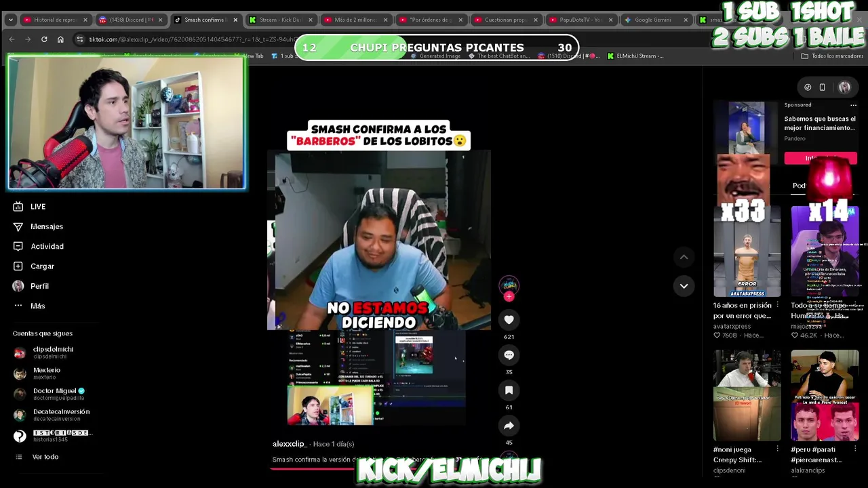
Task: Open the majoz recommended video thumbnail
Action: (825, 251)
